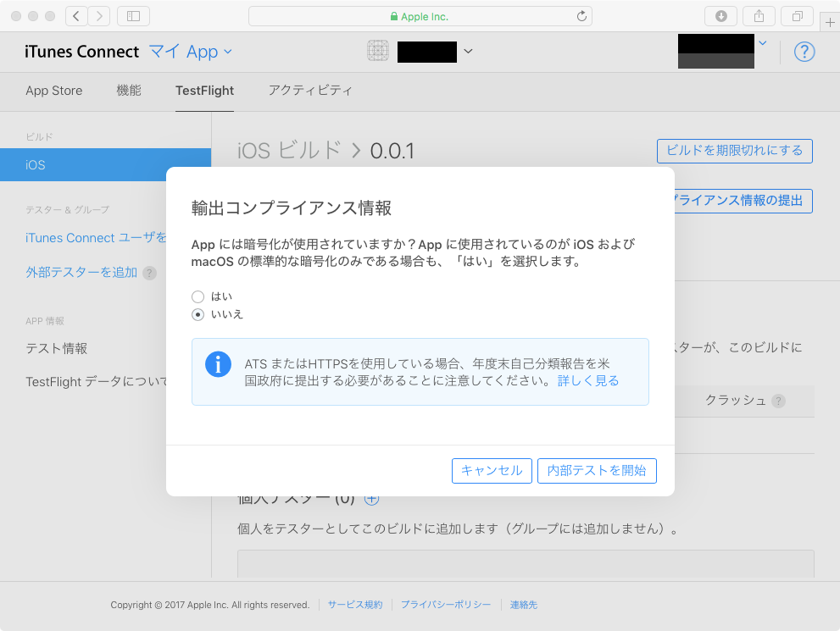Open サービス規約 footer link
840x631 pixels.
click(x=355, y=605)
